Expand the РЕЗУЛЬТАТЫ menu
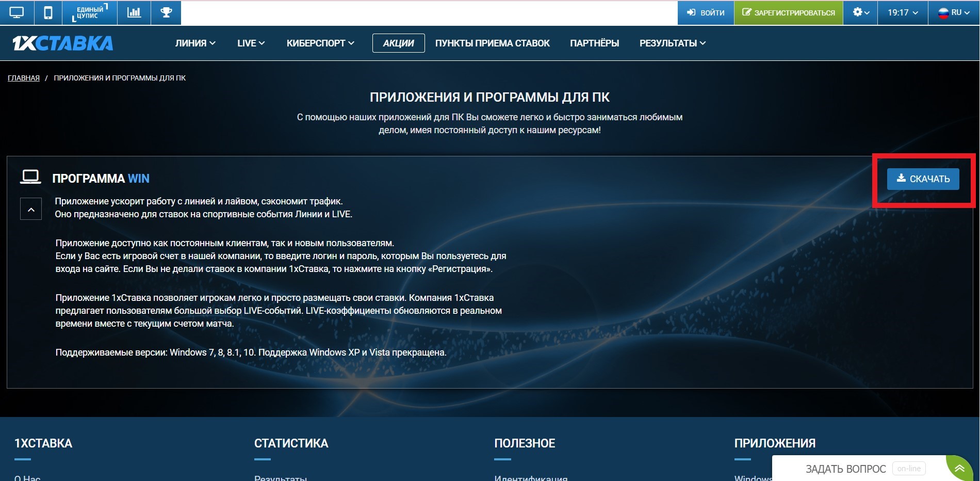Viewport: 980px width, 481px height. [673, 43]
